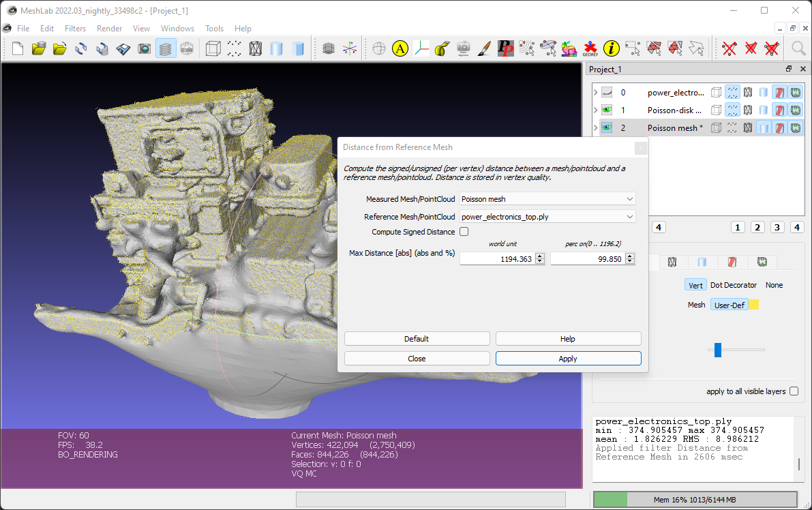Expand layer 1 Poisson-disk tree arrow

pos(596,110)
